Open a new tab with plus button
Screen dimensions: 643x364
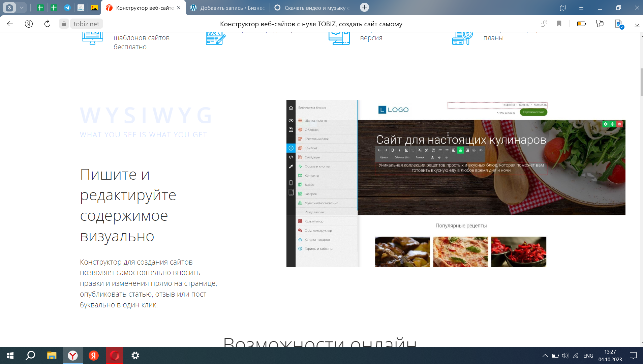364,7
